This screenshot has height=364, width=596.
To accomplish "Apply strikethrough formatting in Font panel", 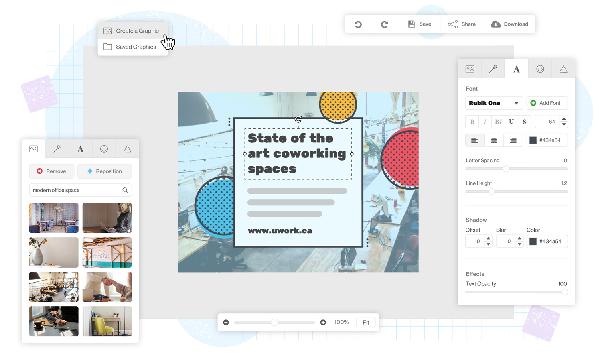I will click(x=525, y=122).
